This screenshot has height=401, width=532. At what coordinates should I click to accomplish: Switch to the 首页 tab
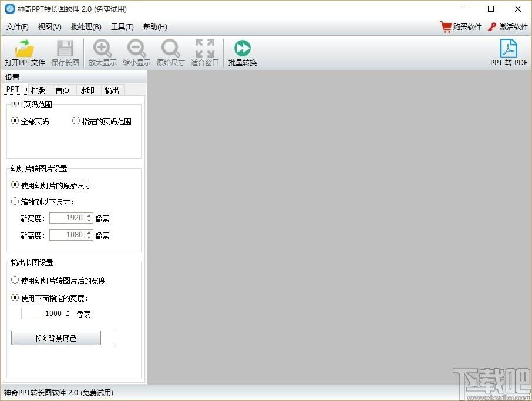pyautogui.click(x=62, y=90)
